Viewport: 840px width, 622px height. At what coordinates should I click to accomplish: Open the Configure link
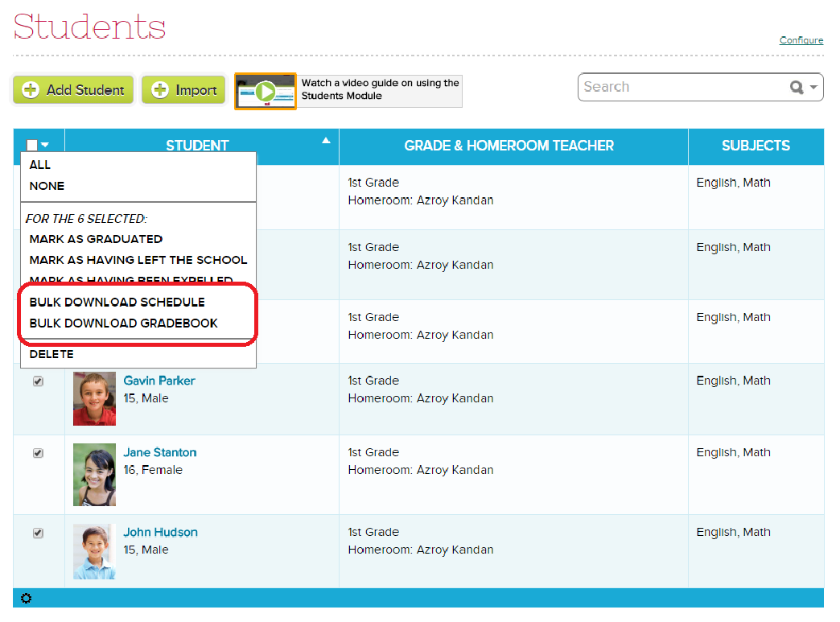[x=801, y=40]
